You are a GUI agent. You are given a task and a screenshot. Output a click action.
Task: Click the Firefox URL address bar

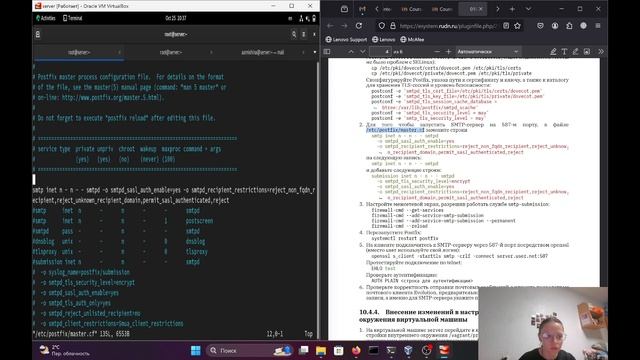pos(448,26)
